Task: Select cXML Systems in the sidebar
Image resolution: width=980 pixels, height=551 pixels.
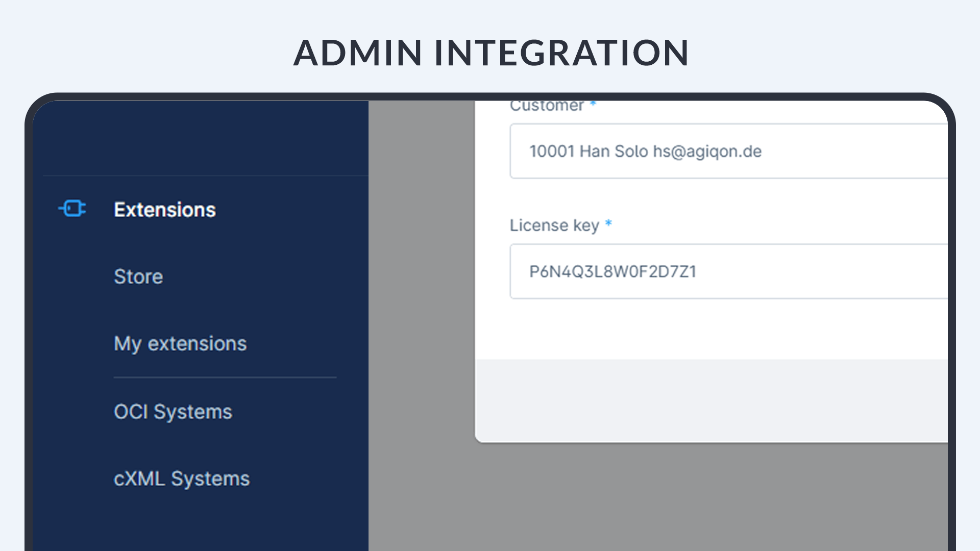Action: (182, 479)
